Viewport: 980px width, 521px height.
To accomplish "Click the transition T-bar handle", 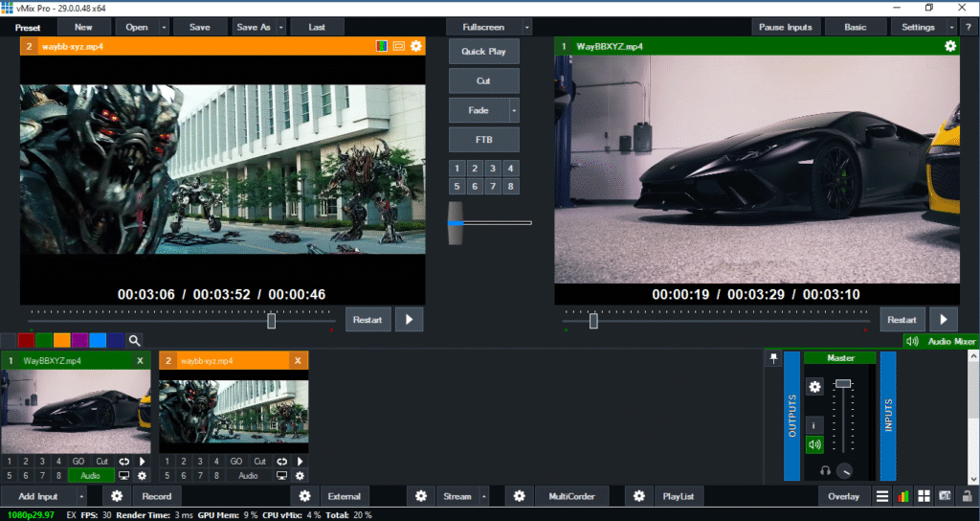I will tap(456, 222).
